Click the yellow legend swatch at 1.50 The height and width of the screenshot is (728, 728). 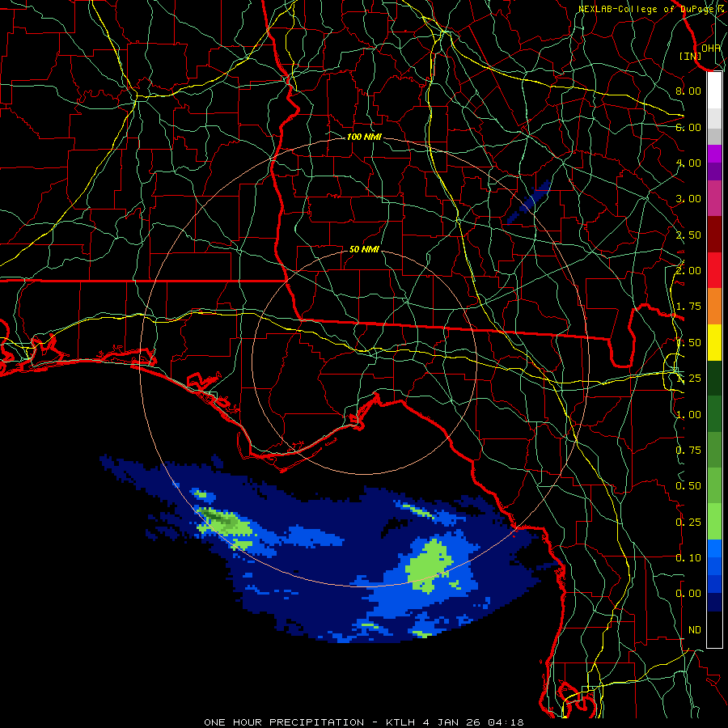714,342
